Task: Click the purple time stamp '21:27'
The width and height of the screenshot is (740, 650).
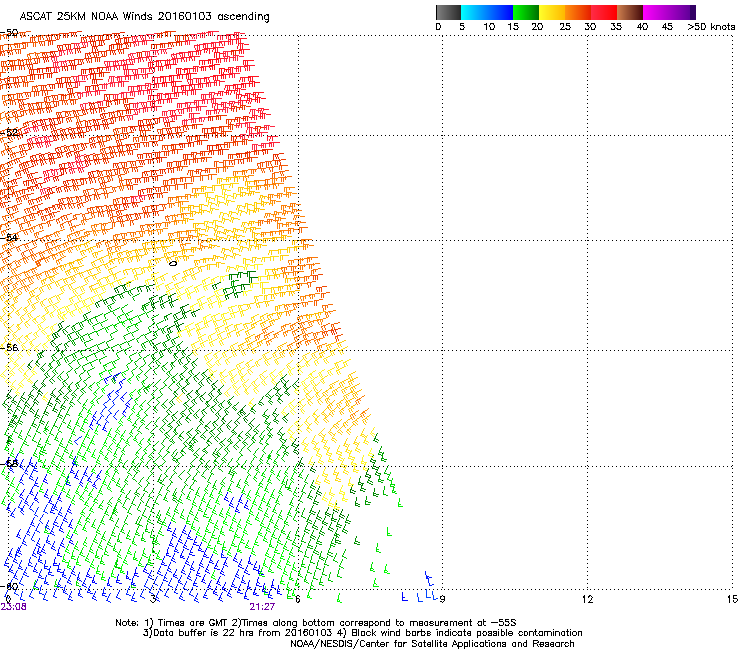Action: click(262, 607)
